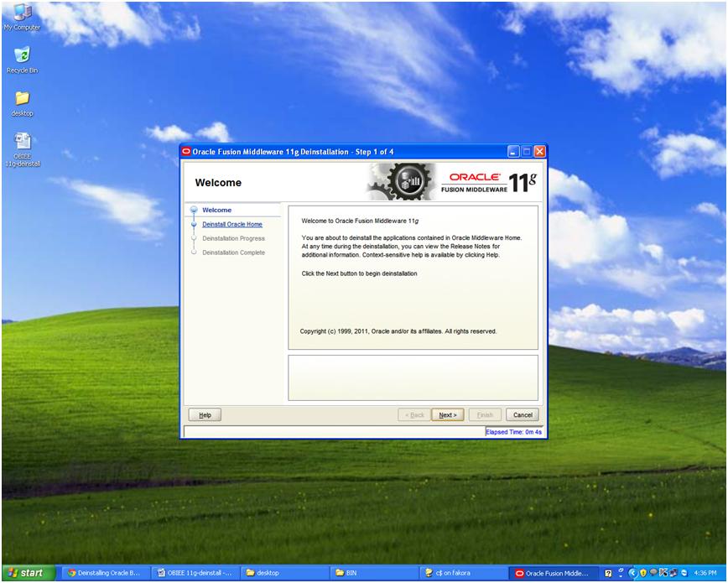Select the desktop folder icon
The width and height of the screenshot is (728, 583).
(22, 103)
